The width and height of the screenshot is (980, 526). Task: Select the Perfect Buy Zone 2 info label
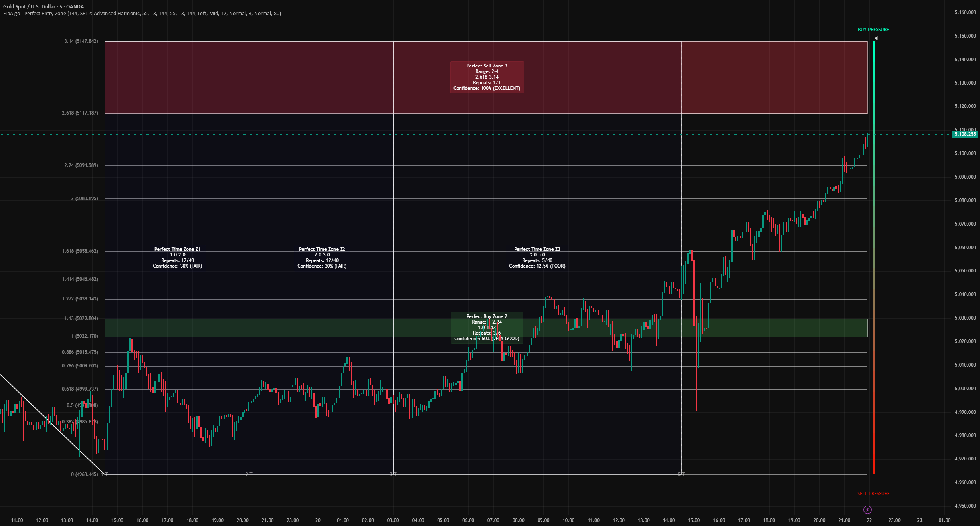pos(487,328)
